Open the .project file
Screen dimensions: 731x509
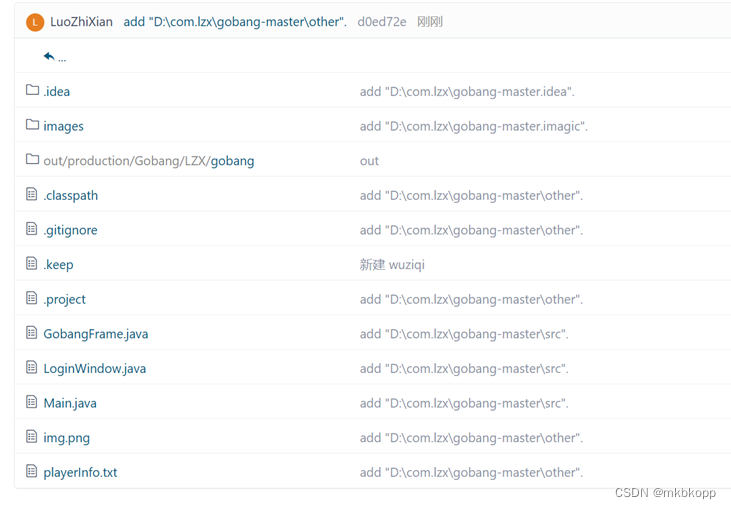point(64,299)
